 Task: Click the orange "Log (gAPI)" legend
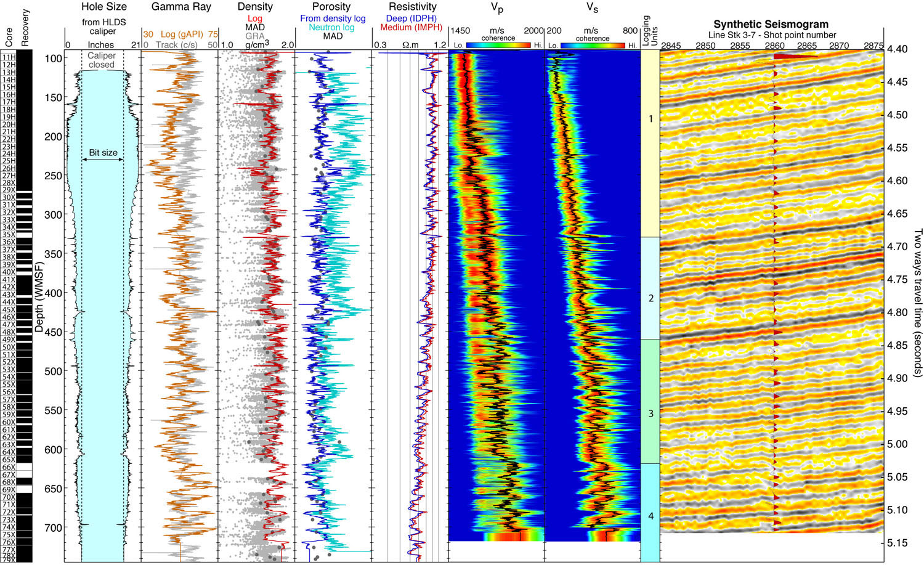(x=180, y=35)
